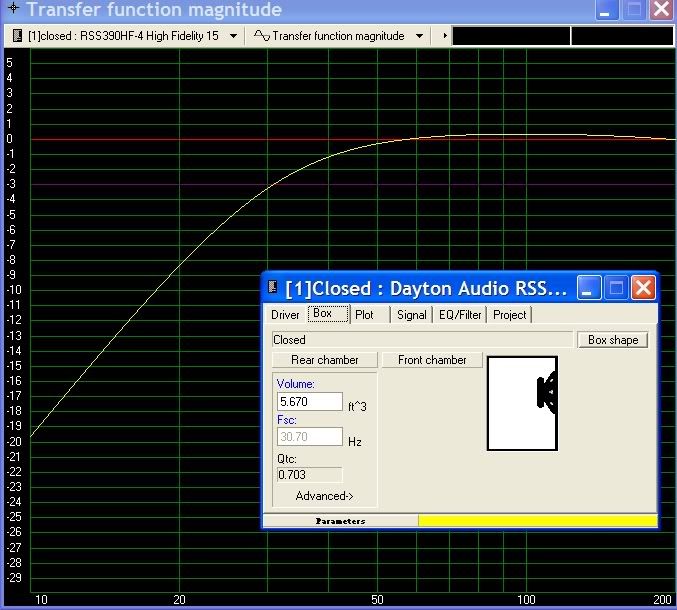
Task: Click the speaker box icon in the graph toolbar
Action: 17,35
